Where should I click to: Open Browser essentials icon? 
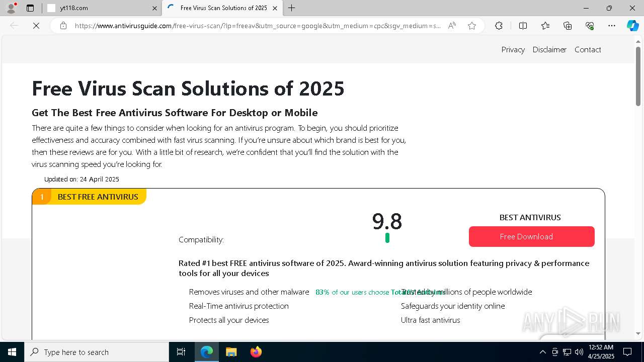[x=590, y=26]
